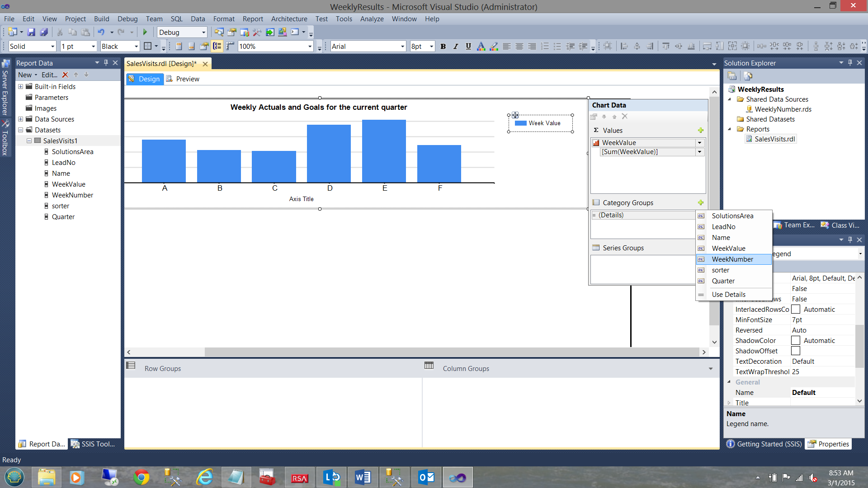Choose Use Details in popup menu

point(728,295)
